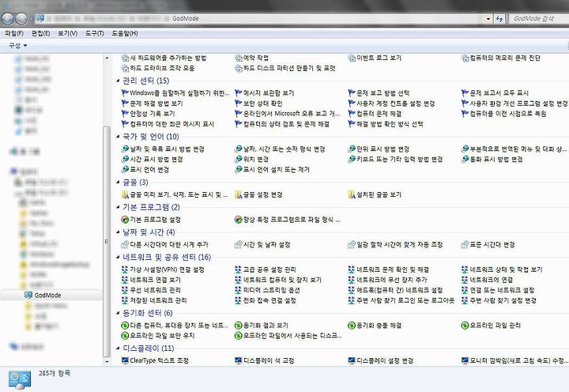This screenshot has width=569, height=392.
Task: Click the globe icon beside 표시 언어 변경
Action: (x=125, y=169)
